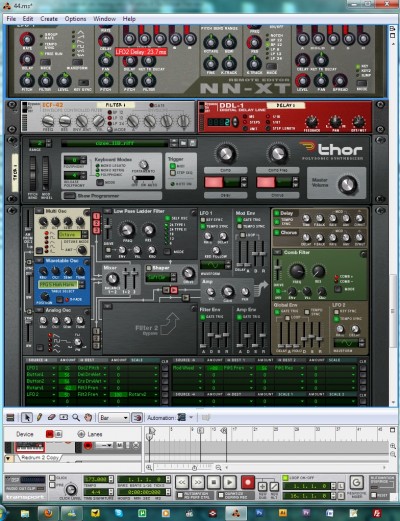
Task: Click the LFO 1 waveform display
Action: click(213, 265)
